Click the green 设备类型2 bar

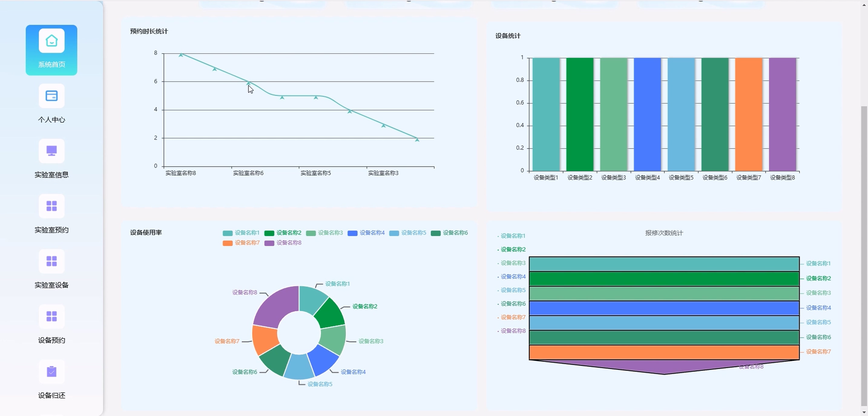coord(580,115)
